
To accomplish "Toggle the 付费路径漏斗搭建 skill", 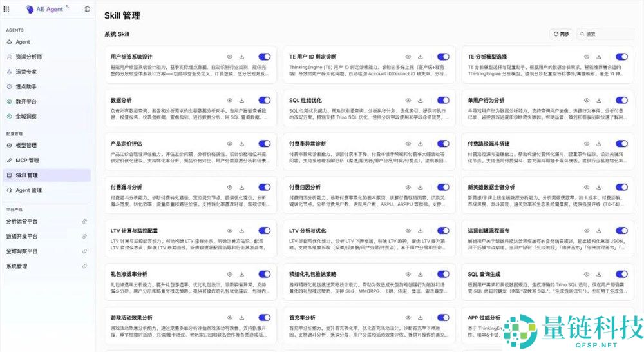I will click(622, 144).
